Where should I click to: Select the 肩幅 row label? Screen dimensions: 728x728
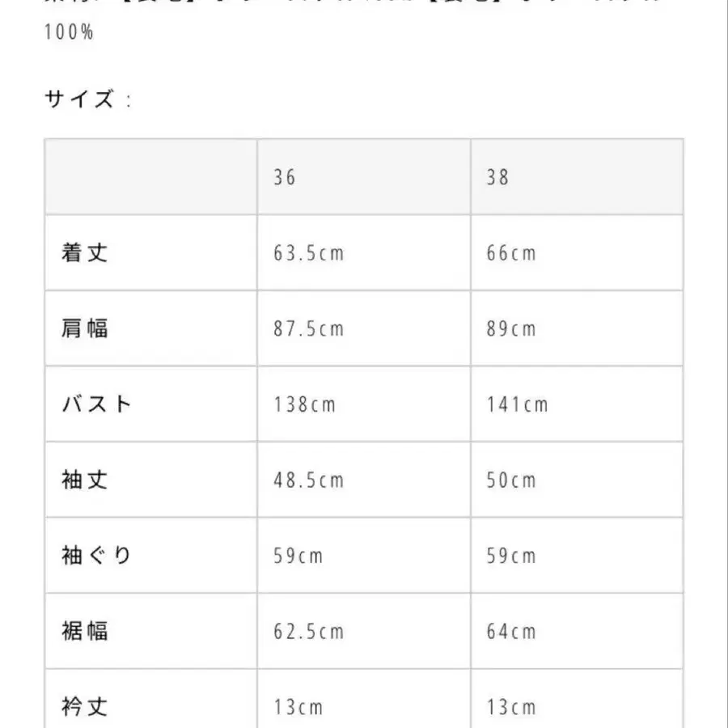85,329
